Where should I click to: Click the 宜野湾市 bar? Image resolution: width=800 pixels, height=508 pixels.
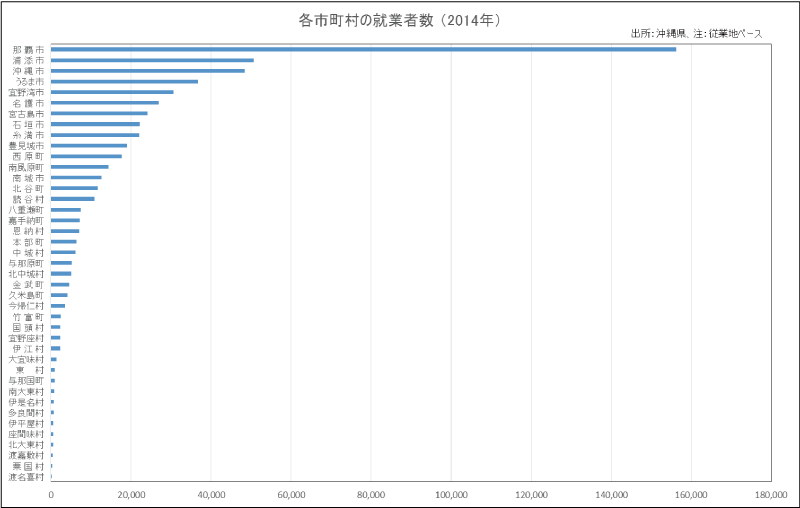tap(112, 92)
